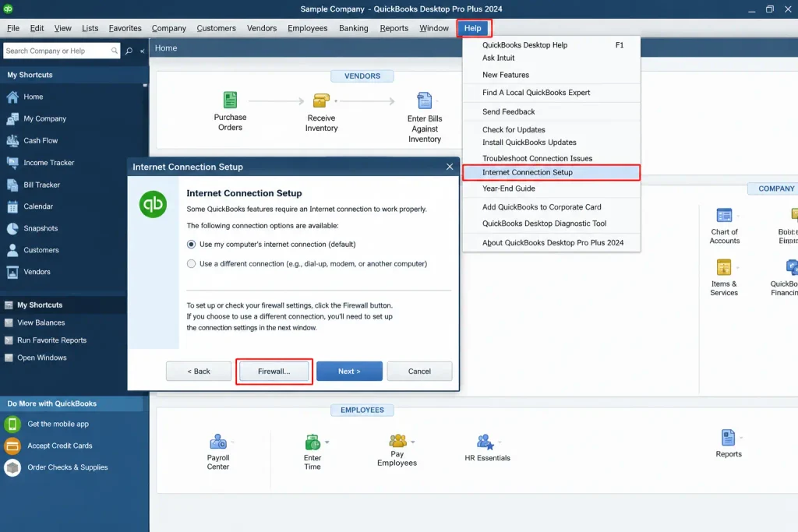Open Customers shortcut in sidebar
The height and width of the screenshot is (532, 798).
pyautogui.click(x=33, y=250)
